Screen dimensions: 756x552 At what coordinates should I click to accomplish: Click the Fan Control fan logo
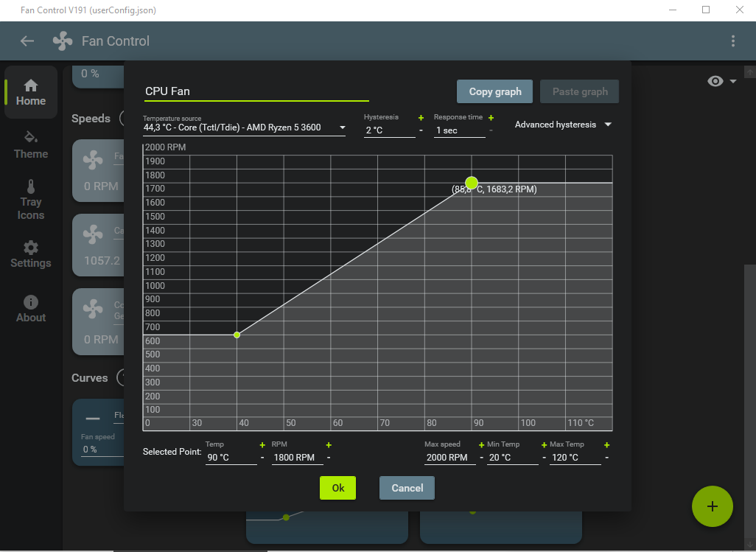(63, 41)
